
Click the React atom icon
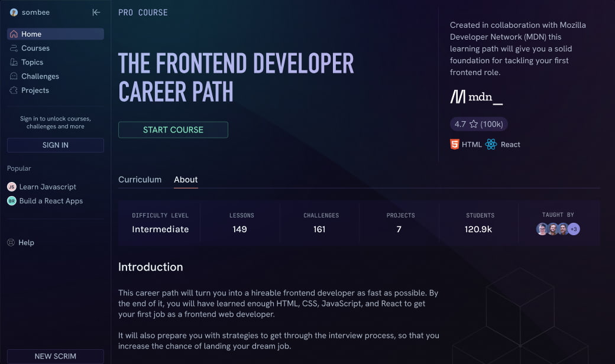(x=491, y=144)
